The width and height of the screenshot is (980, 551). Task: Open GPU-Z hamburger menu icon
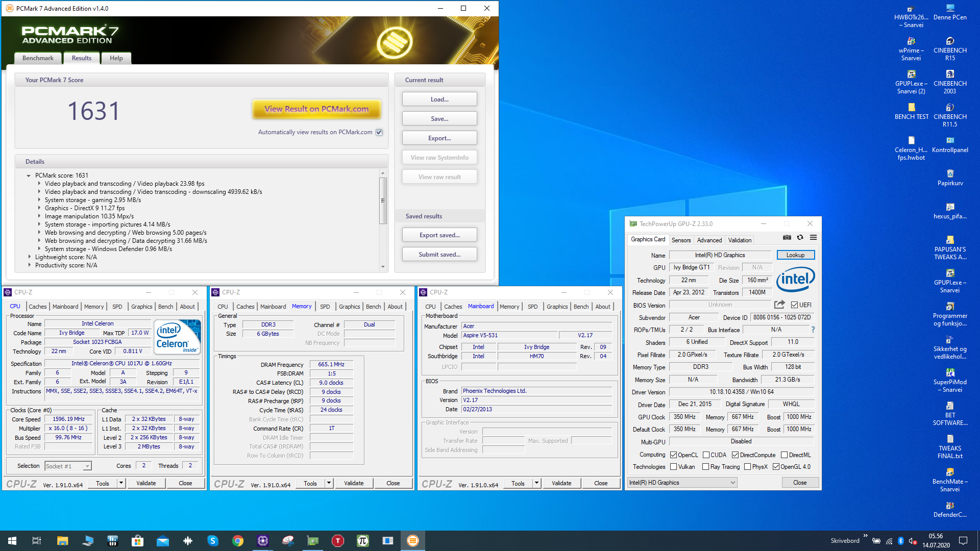coord(813,237)
